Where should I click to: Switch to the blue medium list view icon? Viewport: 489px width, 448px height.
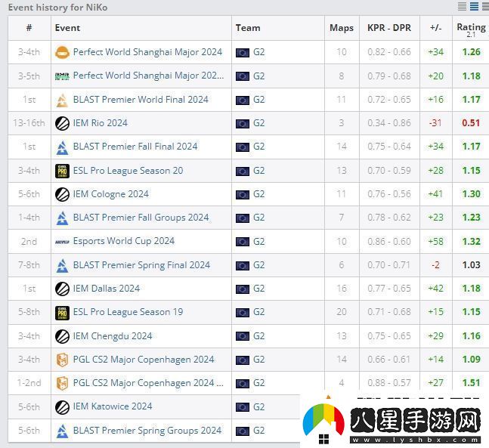(x=474, y=6)
